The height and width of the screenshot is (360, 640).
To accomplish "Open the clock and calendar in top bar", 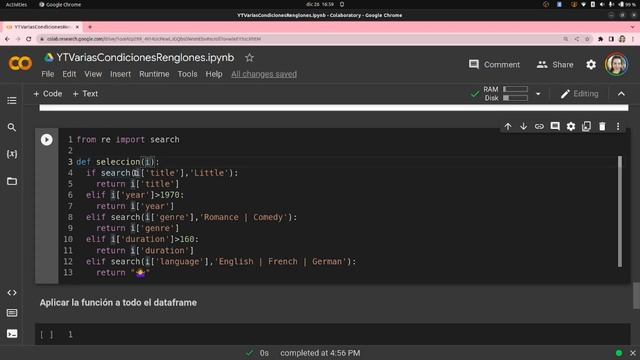I will [x=320, y=4].
